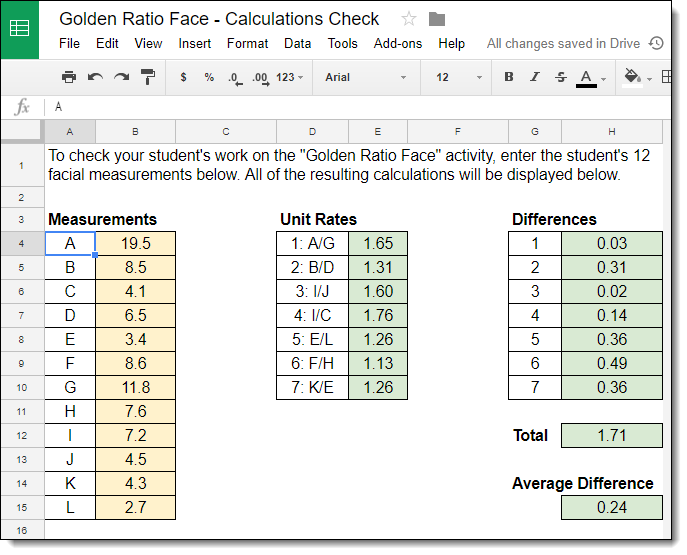Screen dimensions: 687x555
Task: Click the text color A icon
Action: (586, 78)
